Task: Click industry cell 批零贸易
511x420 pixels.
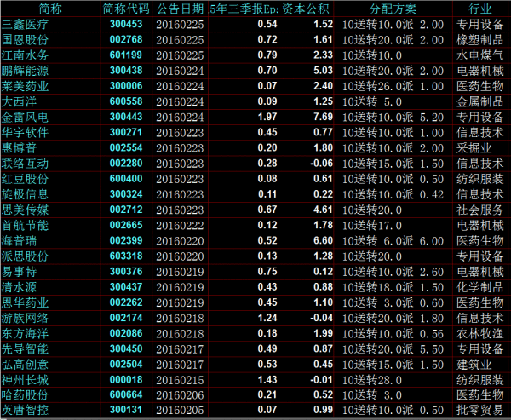Action: point(480,410)
